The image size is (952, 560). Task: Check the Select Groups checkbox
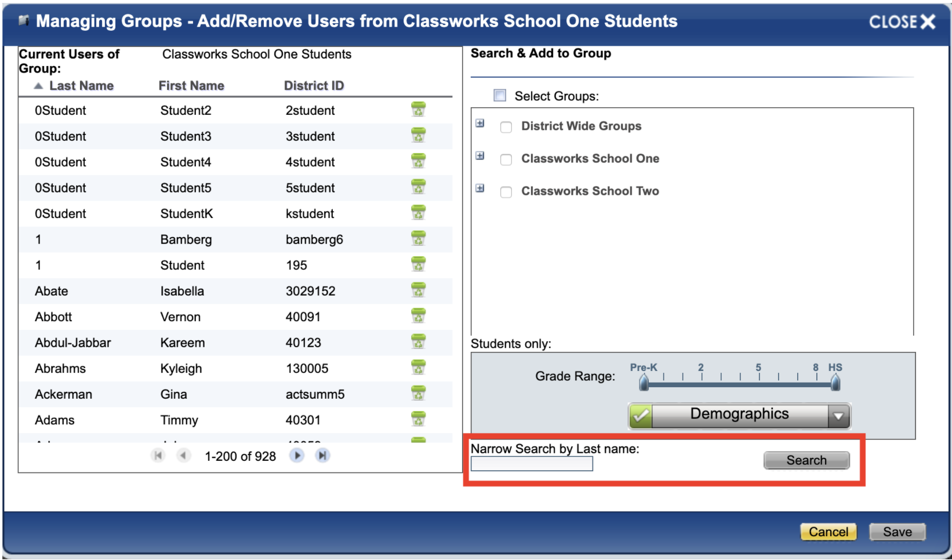point(500,95)
